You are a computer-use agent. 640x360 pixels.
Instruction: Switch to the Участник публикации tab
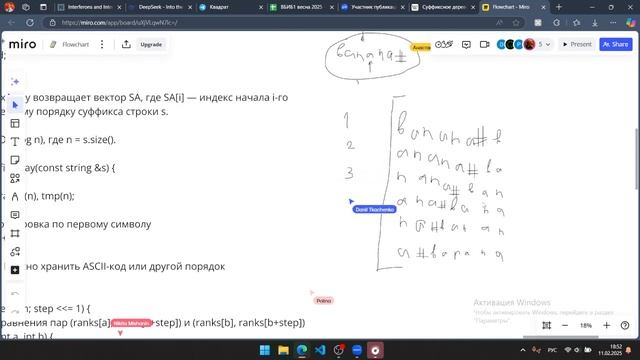pos(373,7)
